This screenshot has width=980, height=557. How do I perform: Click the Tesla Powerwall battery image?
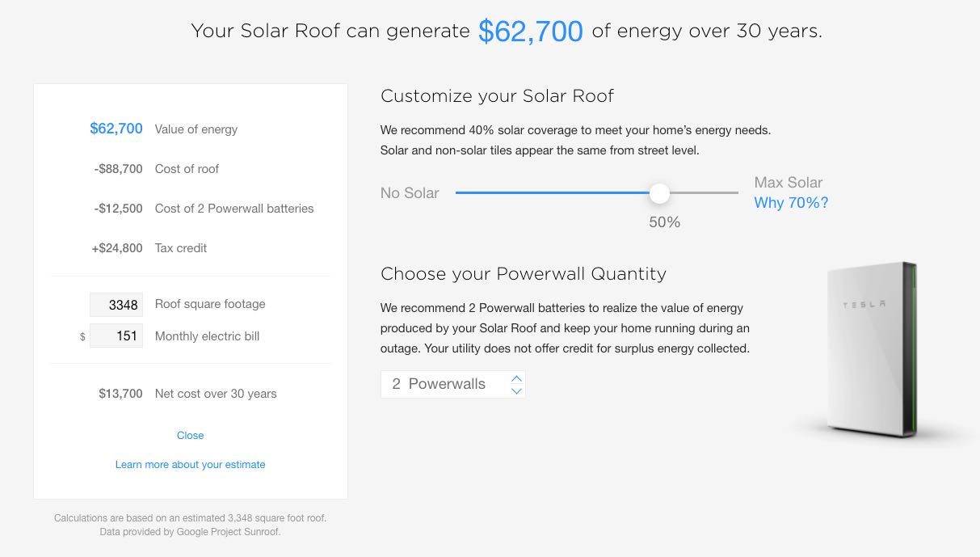tap(873, 349)
